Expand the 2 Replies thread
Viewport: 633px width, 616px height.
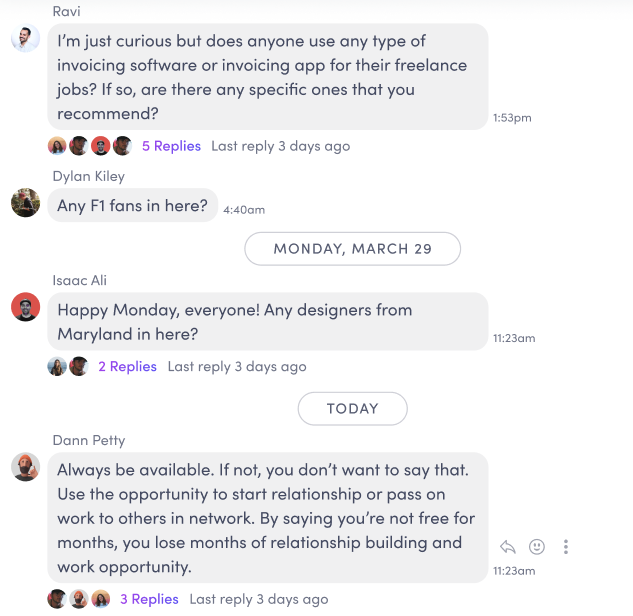click(127, 367)
